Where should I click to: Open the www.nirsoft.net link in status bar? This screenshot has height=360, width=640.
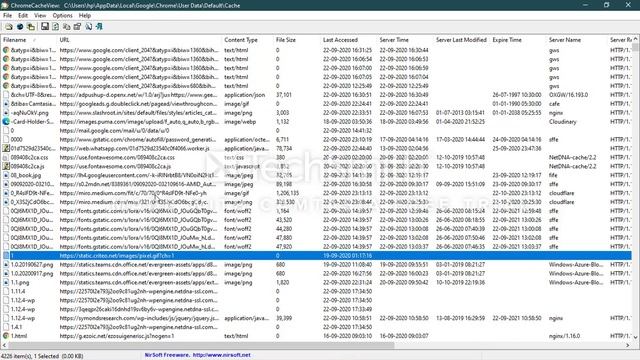(221, 355)
